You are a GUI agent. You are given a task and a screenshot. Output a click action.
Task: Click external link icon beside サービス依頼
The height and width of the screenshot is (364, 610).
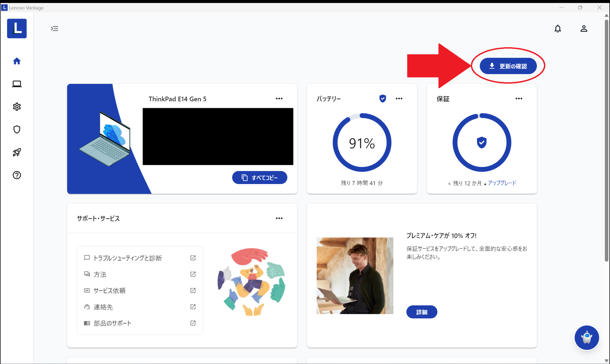193,290
